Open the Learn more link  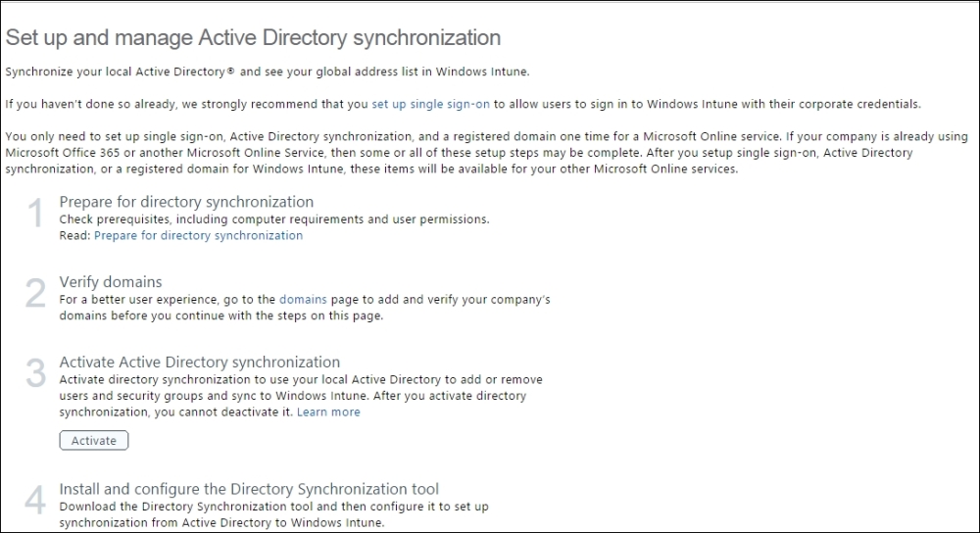click(328, 412)
